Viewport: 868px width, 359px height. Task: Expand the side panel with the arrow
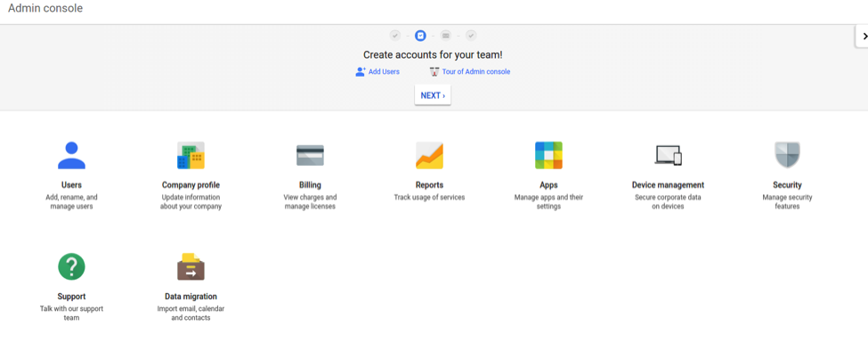863,36
